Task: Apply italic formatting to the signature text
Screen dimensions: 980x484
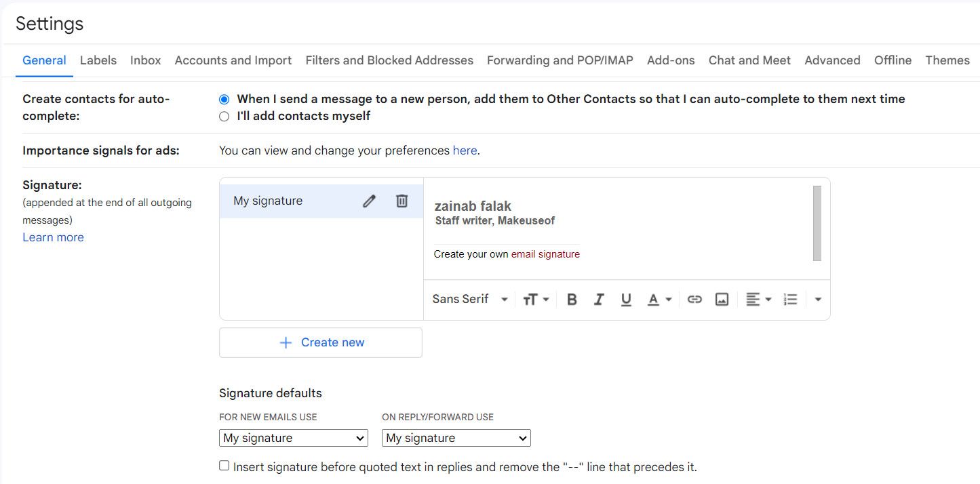Action: [599, 299]
